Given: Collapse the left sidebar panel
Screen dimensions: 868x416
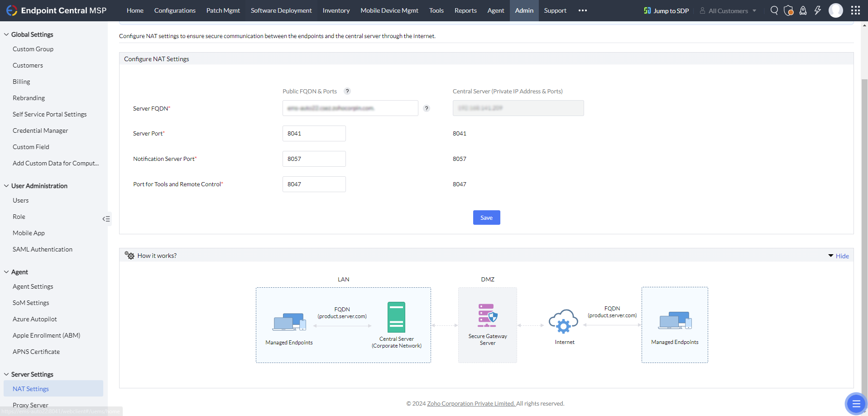Looking at the screenshot, I should (x=106, y=219).
